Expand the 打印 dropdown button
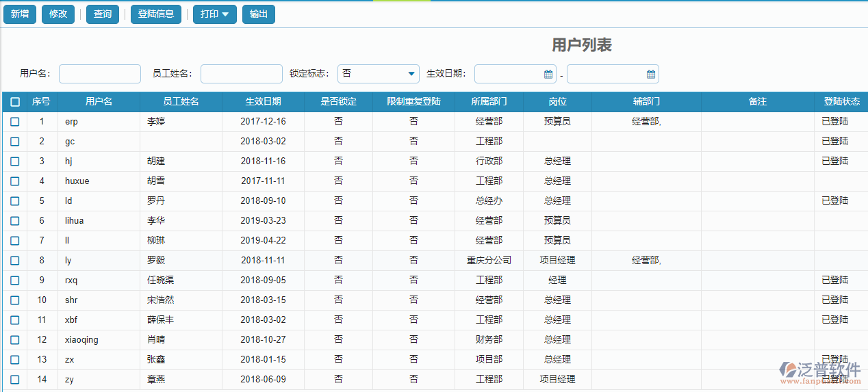Screen dimensions: 868x392 (215, 14)
